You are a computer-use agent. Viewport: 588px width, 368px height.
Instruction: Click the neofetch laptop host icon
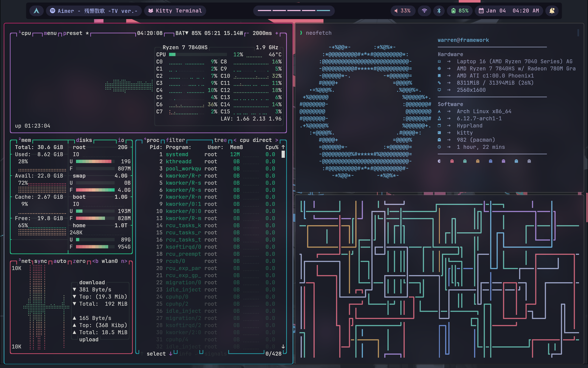coord(439,62)
